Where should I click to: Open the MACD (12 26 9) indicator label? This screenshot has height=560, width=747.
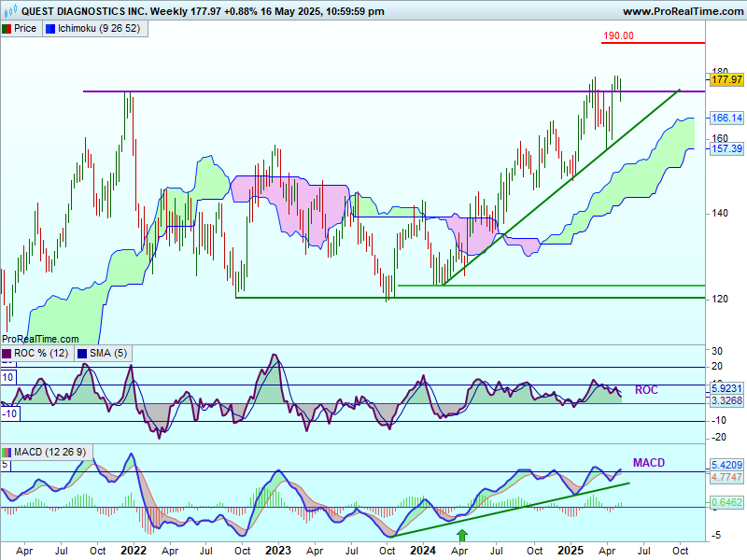pyautogui.click(x=50, y=453)
